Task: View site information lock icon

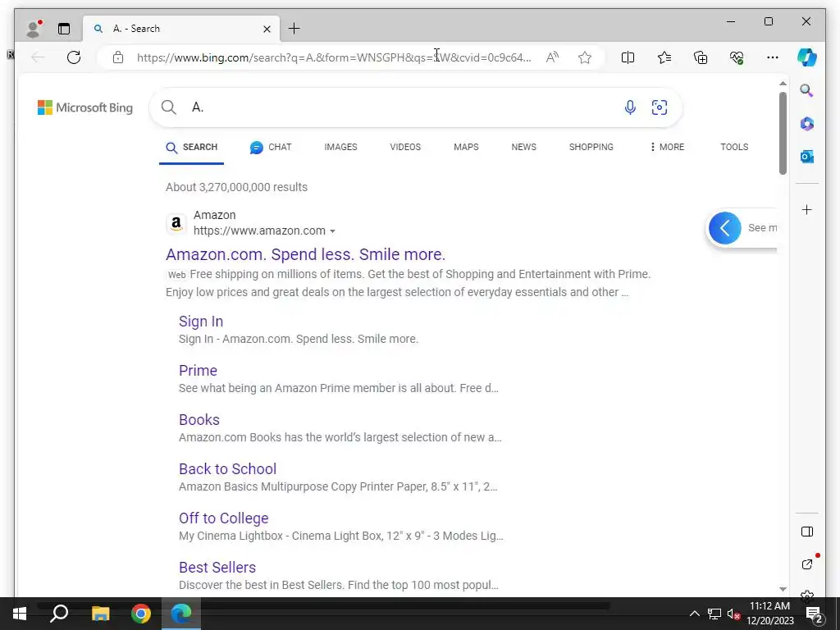Action: [x=118, y=57]
